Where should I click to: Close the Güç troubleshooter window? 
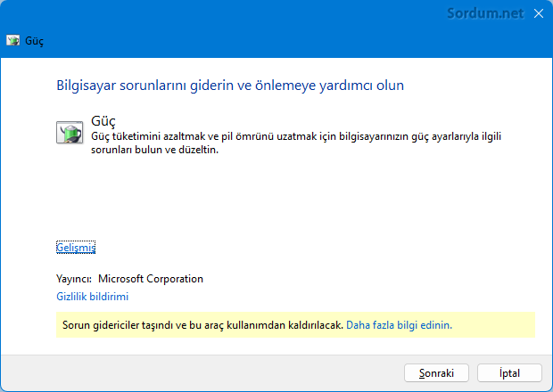[x=538, y=13]
